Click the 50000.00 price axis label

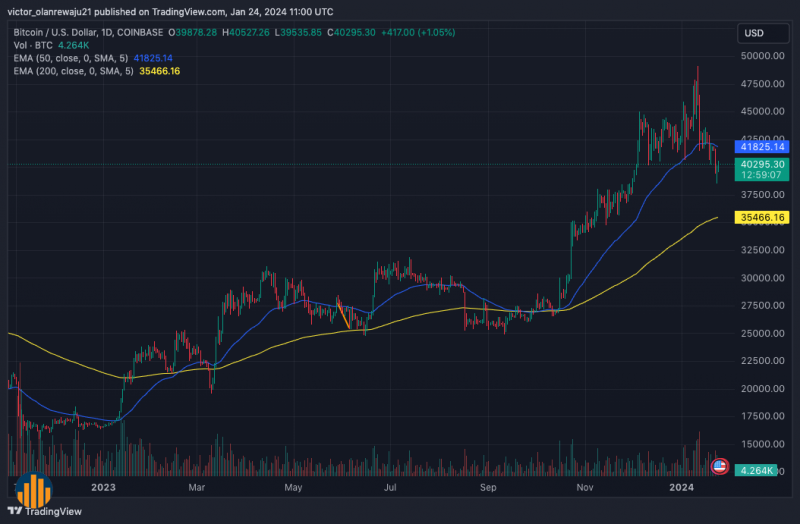click(x=762, y=57)
